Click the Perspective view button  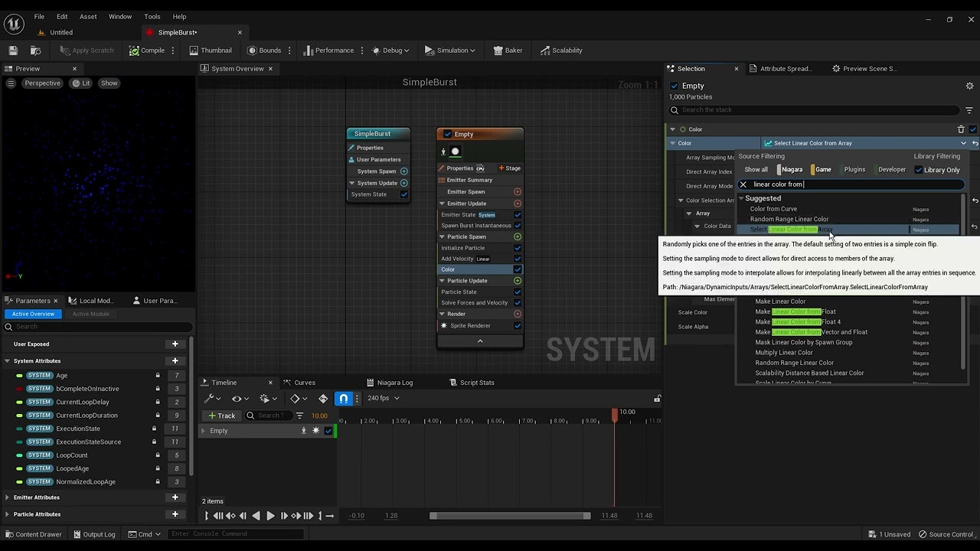tap(42, 83)
